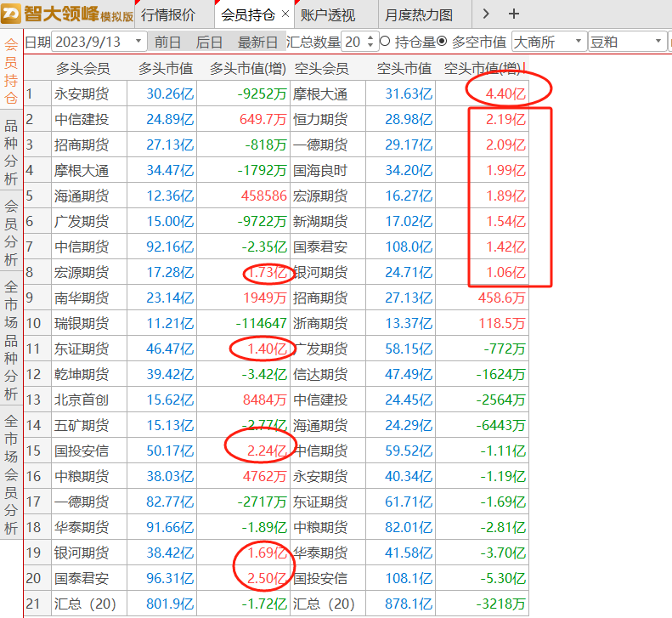Click long-side 中信建投 in row 2
The height and width of the screenshot is (618, 672).
[x=82, y=119]
